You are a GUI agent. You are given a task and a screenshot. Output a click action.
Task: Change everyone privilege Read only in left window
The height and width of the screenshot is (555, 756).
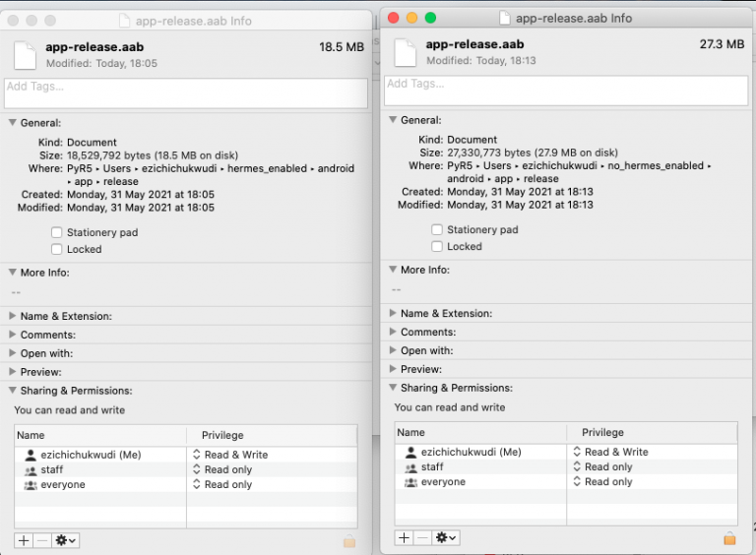222,485
